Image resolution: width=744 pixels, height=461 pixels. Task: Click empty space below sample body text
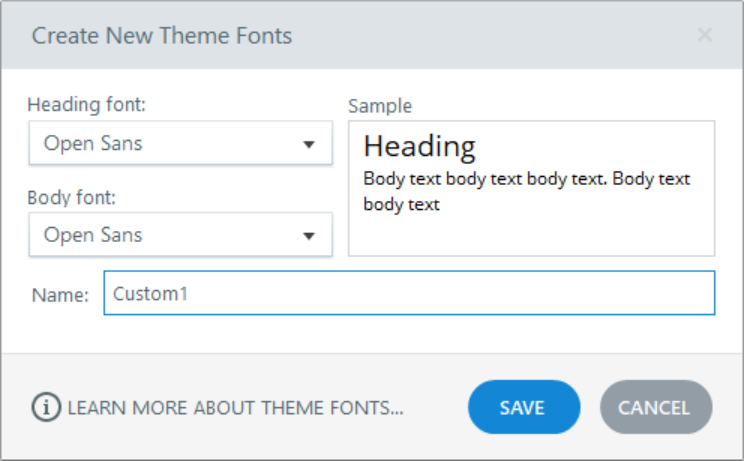[x=530, y=236]
